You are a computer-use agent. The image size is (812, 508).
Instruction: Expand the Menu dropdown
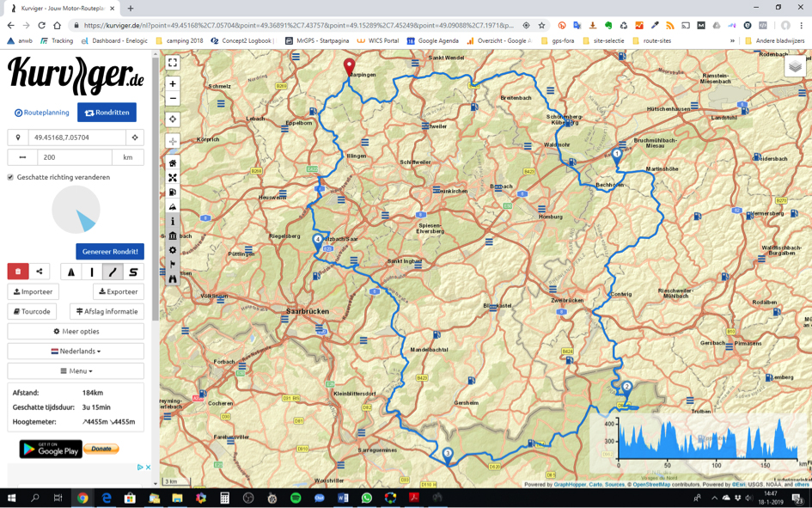[x=76, y=370]
